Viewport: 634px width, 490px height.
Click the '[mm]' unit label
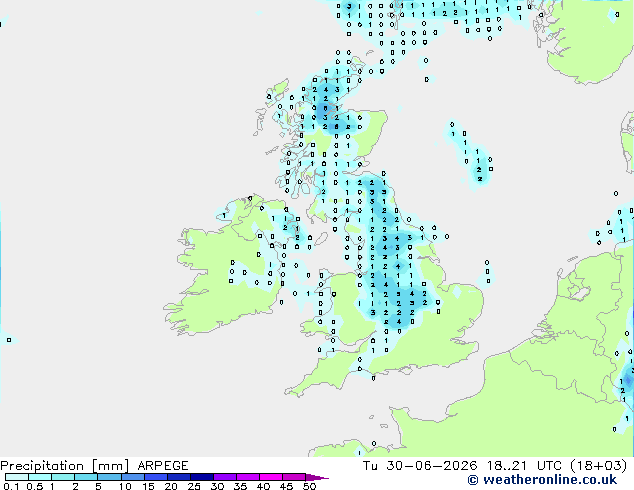(x=110, y=466)
